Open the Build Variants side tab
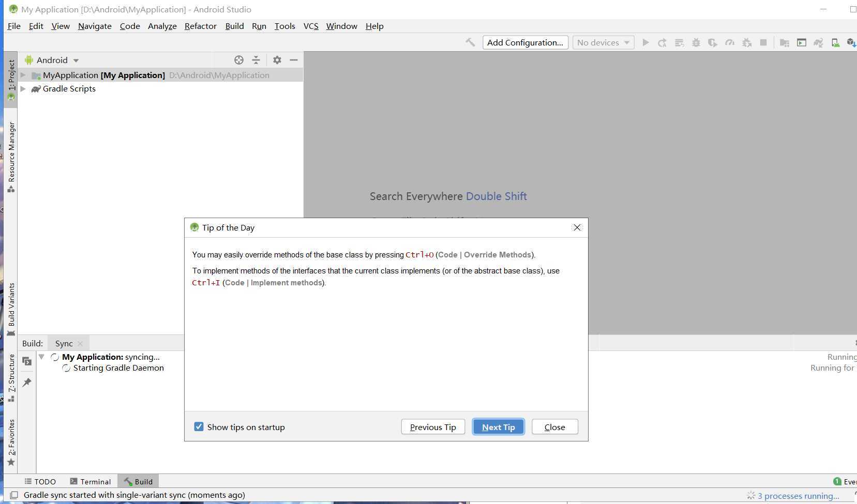Screen dimensions: 857x504 click(x=11, y=309)
